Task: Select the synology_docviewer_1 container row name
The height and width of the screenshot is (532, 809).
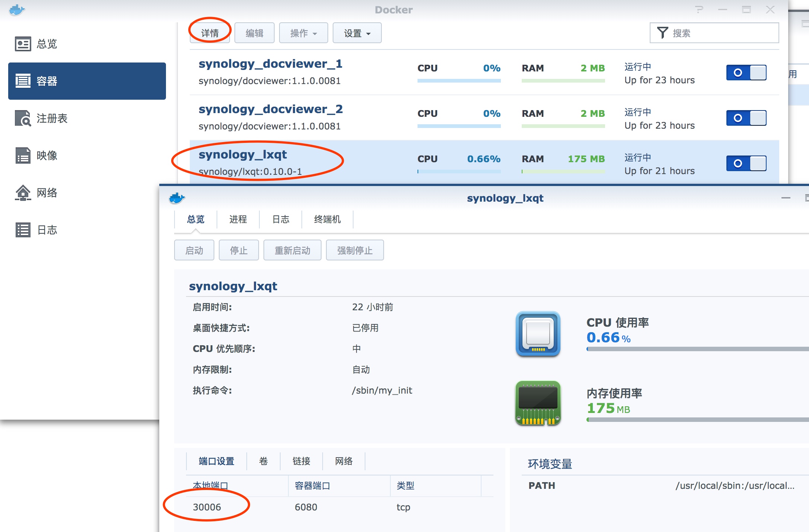Action: pyautogui.click(x=271, y=64)
